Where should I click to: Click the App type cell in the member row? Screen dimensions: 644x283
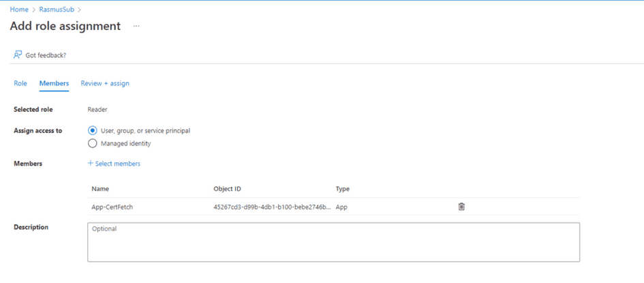point(341,207)
